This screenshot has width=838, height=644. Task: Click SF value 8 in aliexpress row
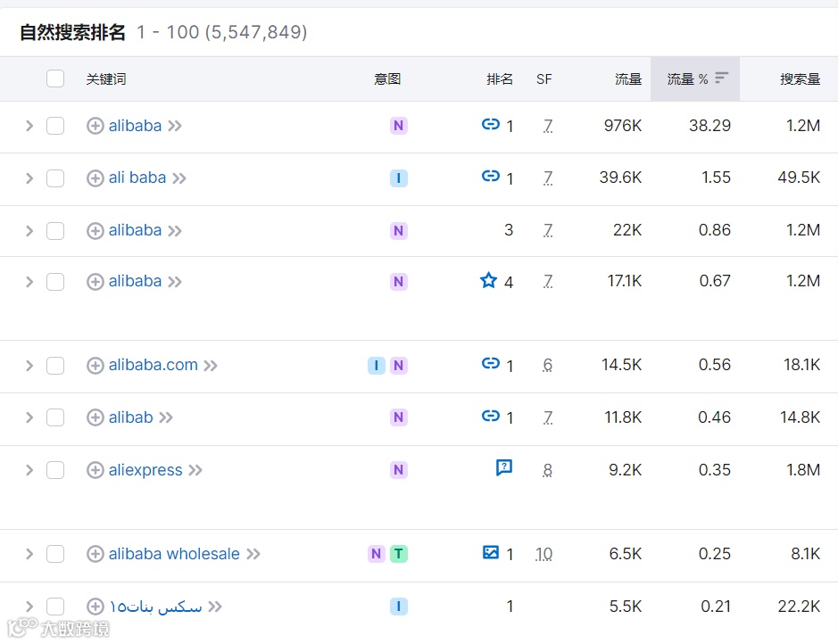547,470
